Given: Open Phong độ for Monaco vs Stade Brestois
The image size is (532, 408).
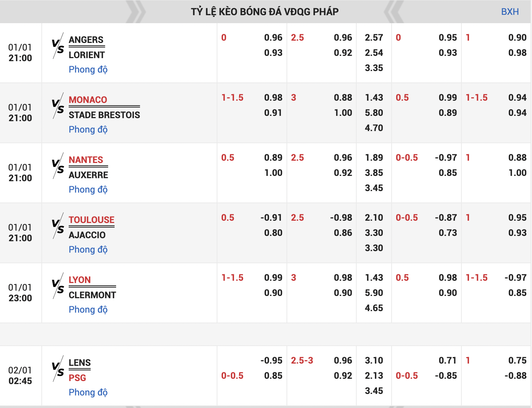Looking at the screenshot, I should point(88,130).
